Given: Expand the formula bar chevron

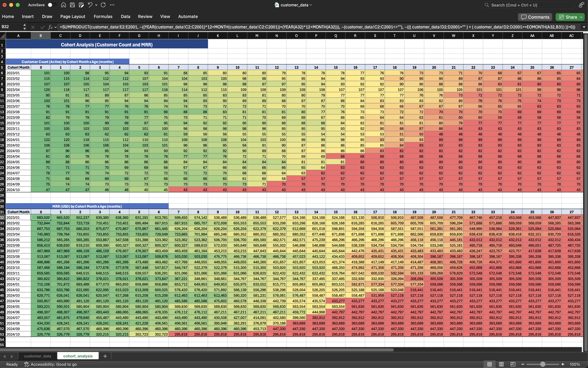Looking at the screenshot, I should tap(584, 27).
